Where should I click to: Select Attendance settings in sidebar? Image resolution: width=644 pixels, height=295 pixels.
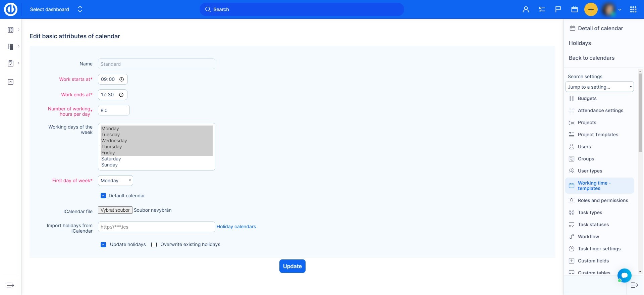(600, 110)
